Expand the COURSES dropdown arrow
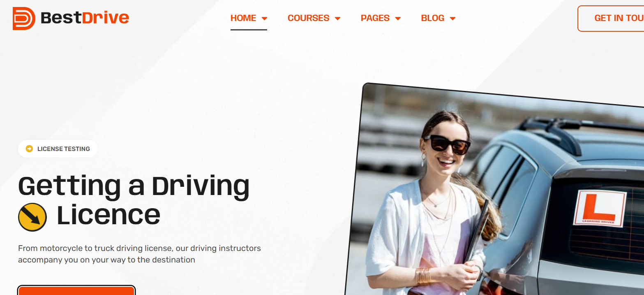This screenshot has width=644, height=295. coord(337,19)
